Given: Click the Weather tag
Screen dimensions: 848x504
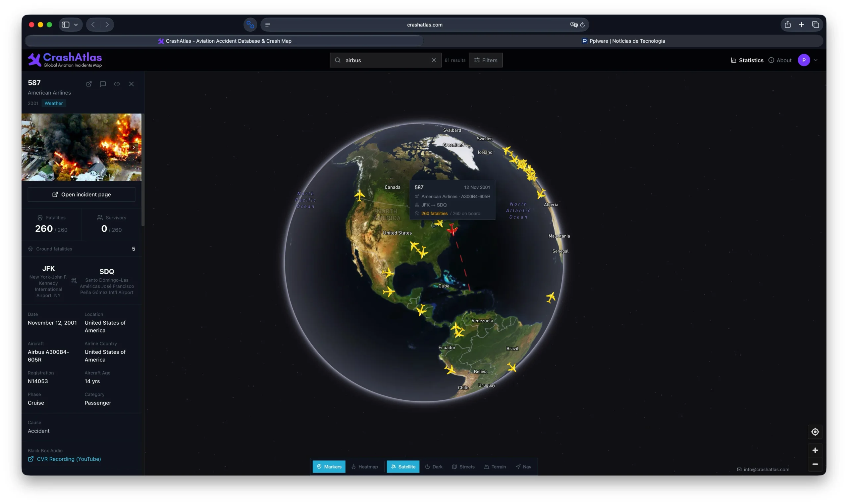Looking at the screenshot, I should [54, 103].
